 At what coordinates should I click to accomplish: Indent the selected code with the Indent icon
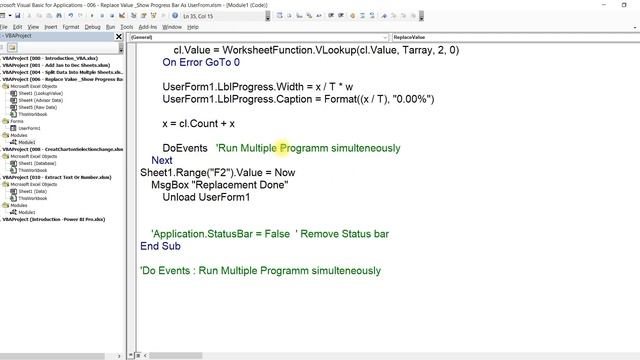(331, 16)
